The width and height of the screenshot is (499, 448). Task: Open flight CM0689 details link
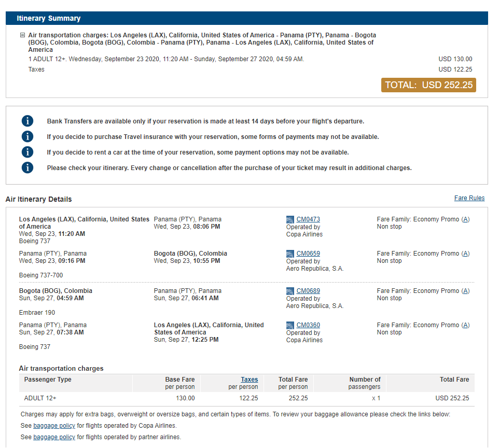(308, 291)
